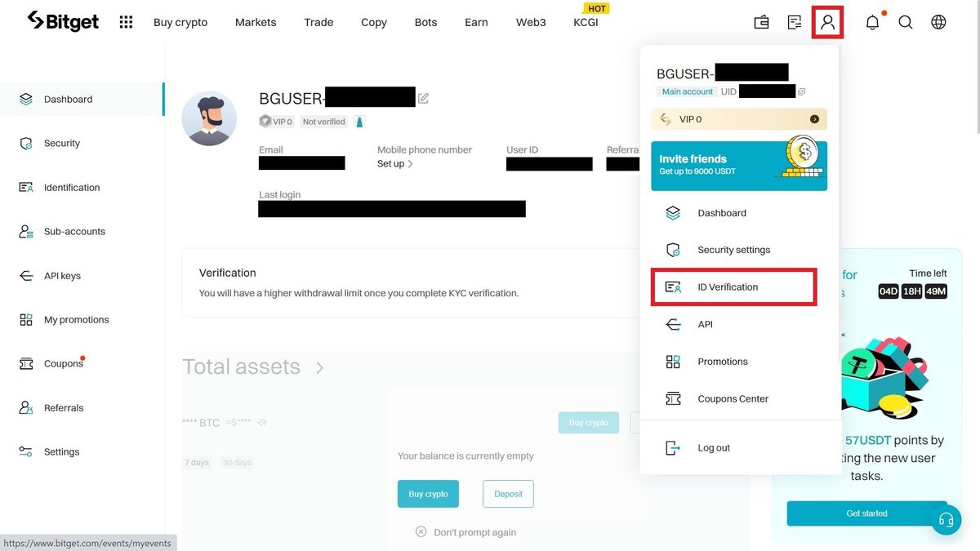Click the Bitget logo
The width and height of the screenshot is (980, 551).
63,21
